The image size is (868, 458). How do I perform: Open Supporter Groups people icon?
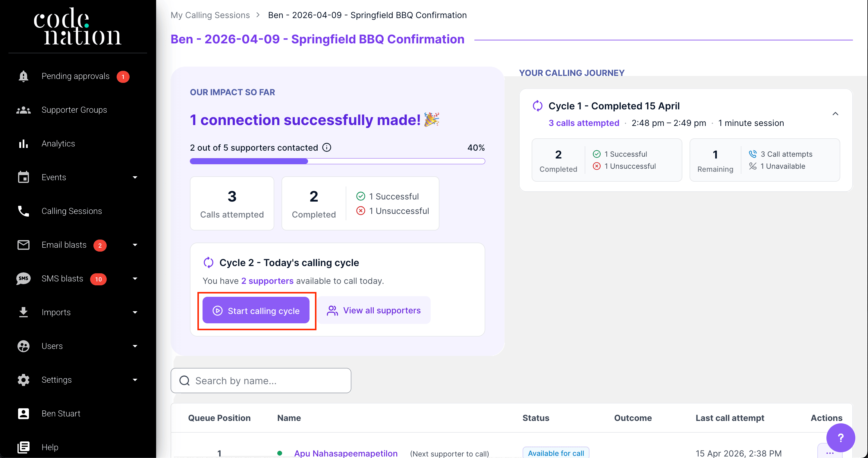(x=23, y=110)
